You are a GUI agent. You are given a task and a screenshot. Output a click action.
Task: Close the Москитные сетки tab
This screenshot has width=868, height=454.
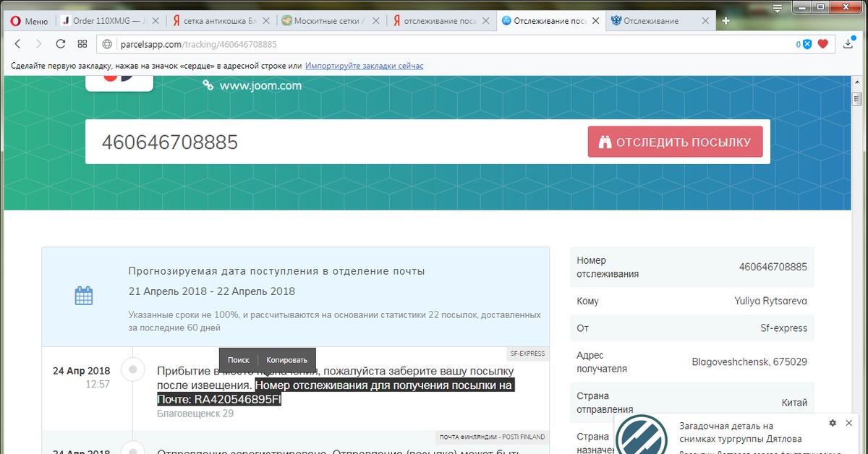pyautogui.click(x=376, y=22)
